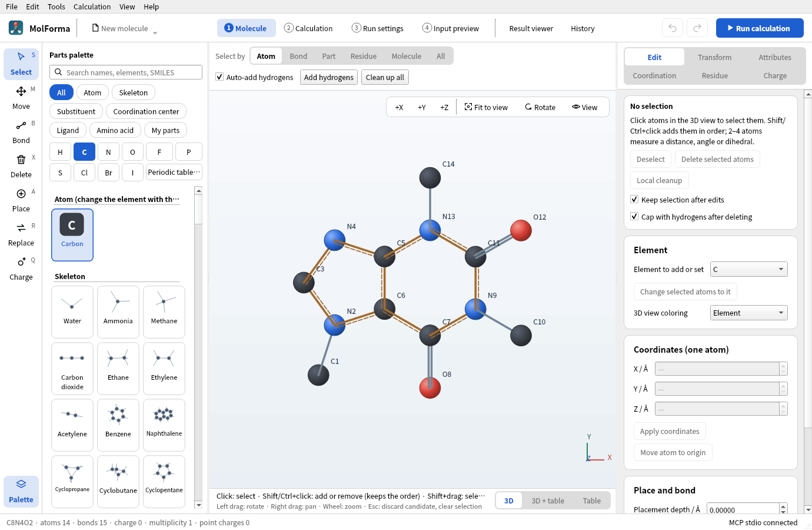
Task: Insert the Benzene skeleton part
Action: click(118, 425)
